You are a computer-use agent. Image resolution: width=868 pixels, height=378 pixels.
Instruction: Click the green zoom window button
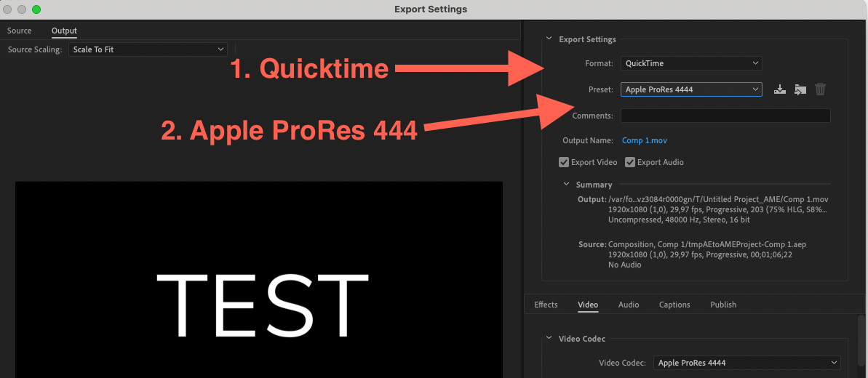[36, 9]
